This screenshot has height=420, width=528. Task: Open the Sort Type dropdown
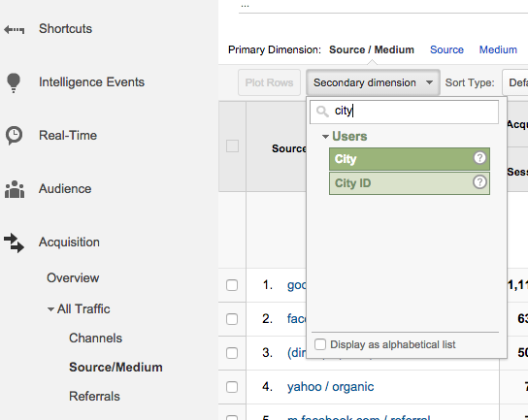pos(514,82)
